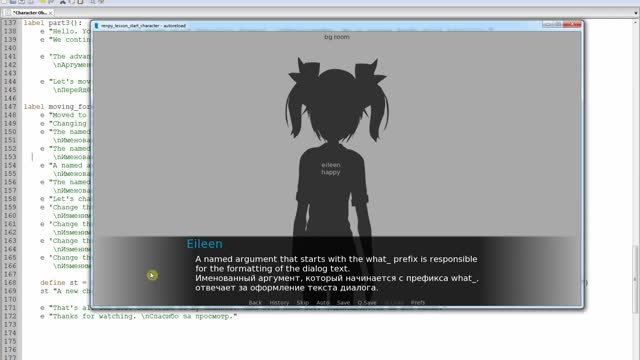
Task: Click code line 'label part3():'
Action: (x=53, y=23)
